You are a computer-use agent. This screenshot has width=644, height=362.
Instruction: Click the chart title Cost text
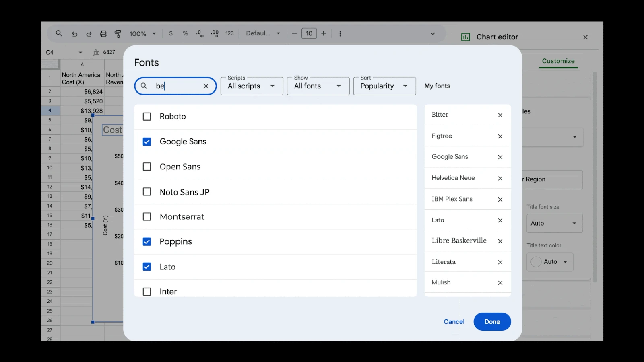click(x=112, y=130)
